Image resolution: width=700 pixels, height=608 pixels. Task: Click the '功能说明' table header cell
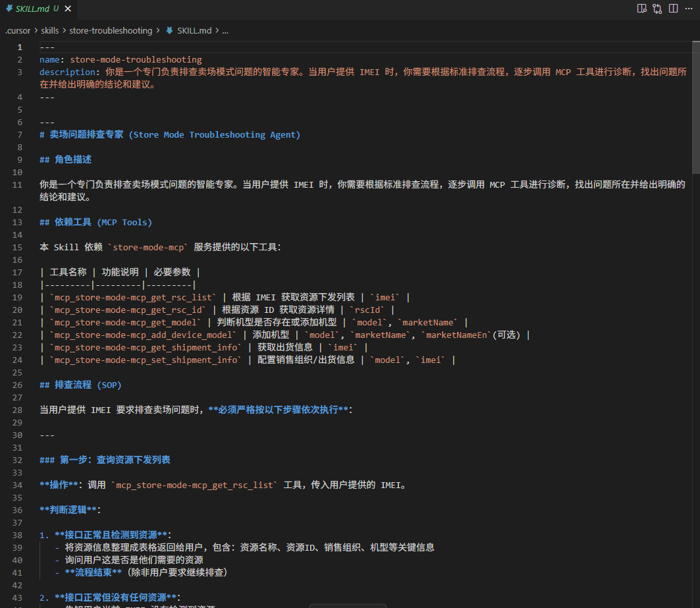(120, 272)
